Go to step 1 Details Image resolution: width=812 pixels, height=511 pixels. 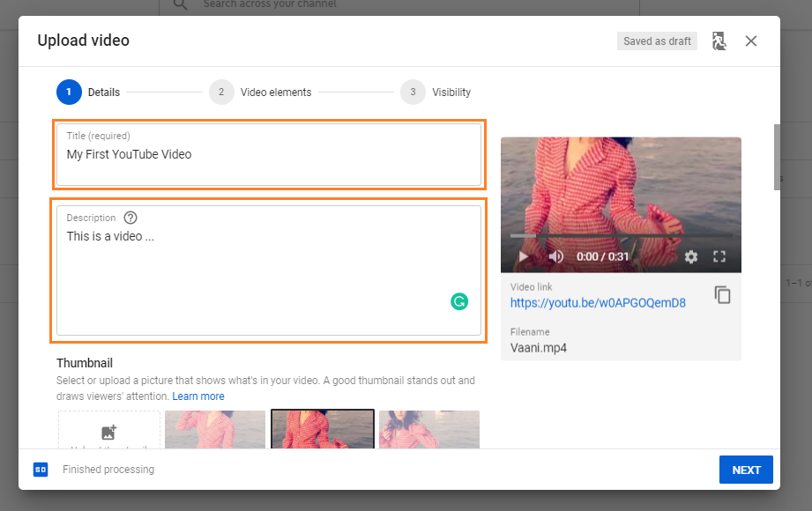click(x=88, y=93)
